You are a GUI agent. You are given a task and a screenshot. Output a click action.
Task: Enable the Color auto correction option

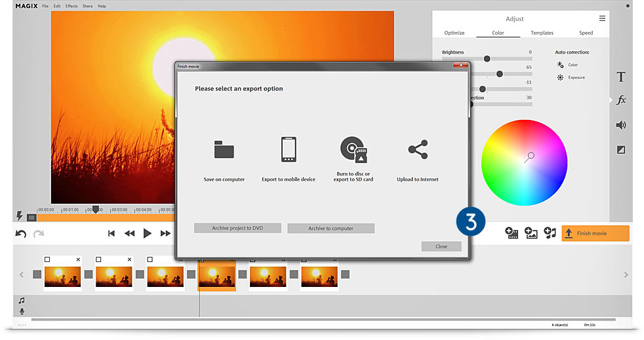(x=561, y=65)
